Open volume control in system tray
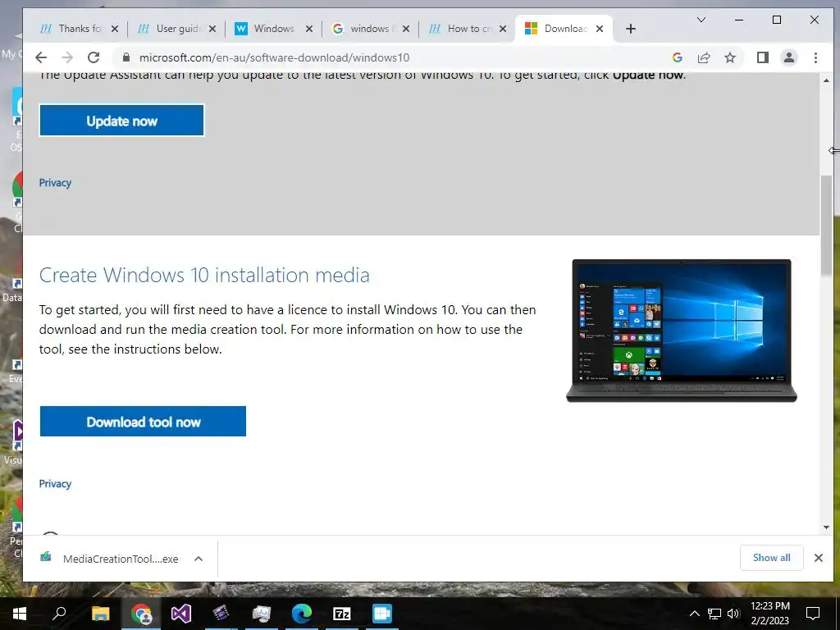This screenshot has height=630, width=840. (x=733, y=614)
